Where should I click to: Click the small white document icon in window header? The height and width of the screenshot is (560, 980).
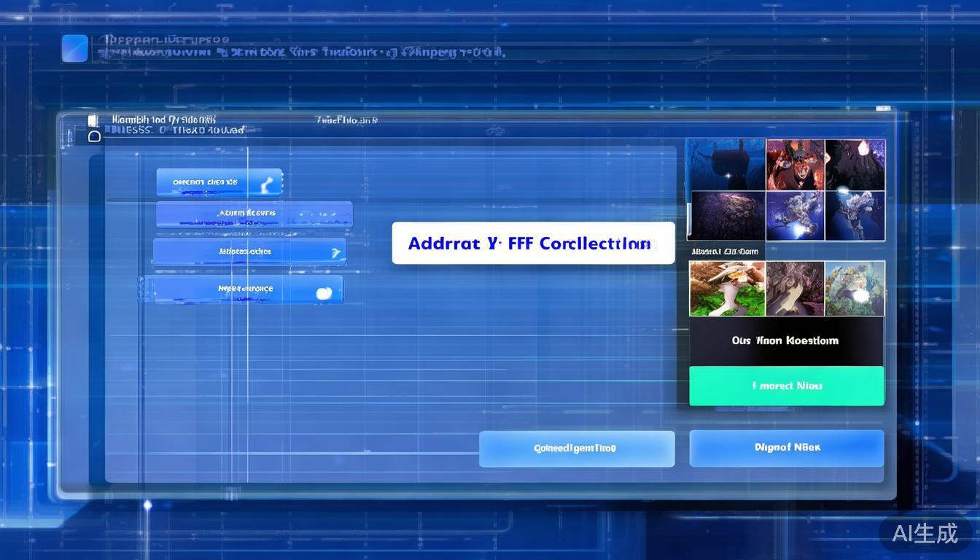pyautogui.click(x=93, y=121)
